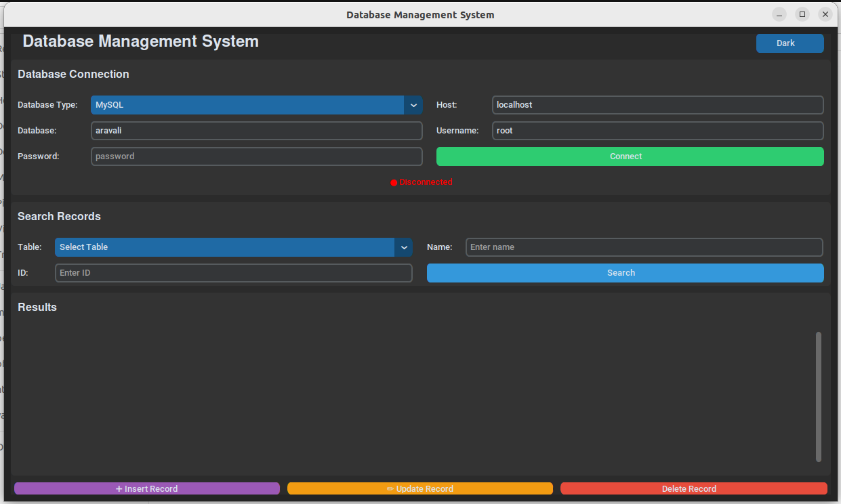Hit the blue Search button
The image size is (841, 504).
coord(625,273)
